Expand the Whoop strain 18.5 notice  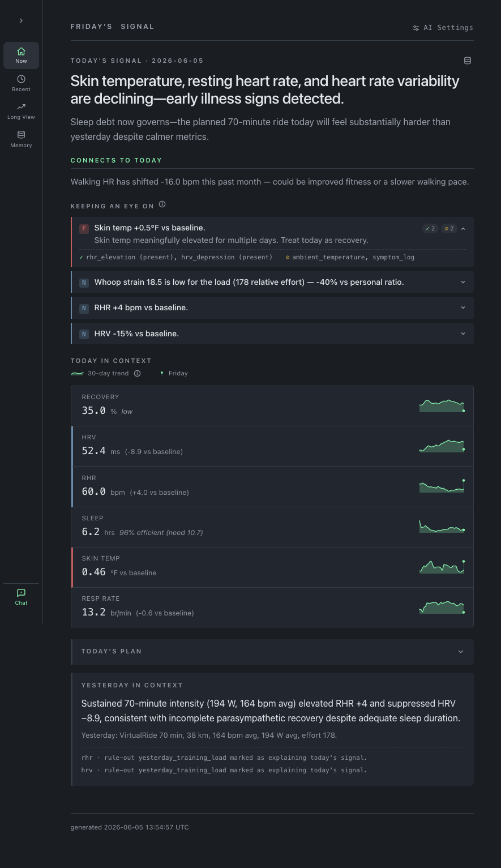pos(272,282)
